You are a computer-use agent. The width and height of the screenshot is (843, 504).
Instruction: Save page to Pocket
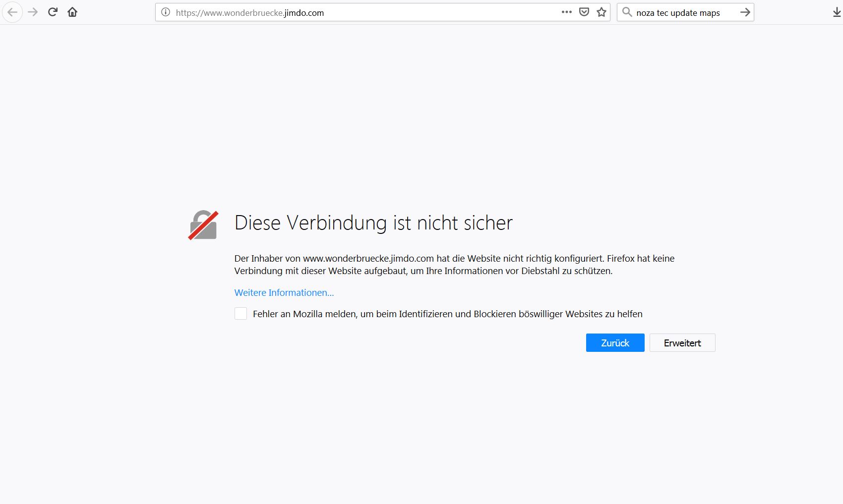584,12
